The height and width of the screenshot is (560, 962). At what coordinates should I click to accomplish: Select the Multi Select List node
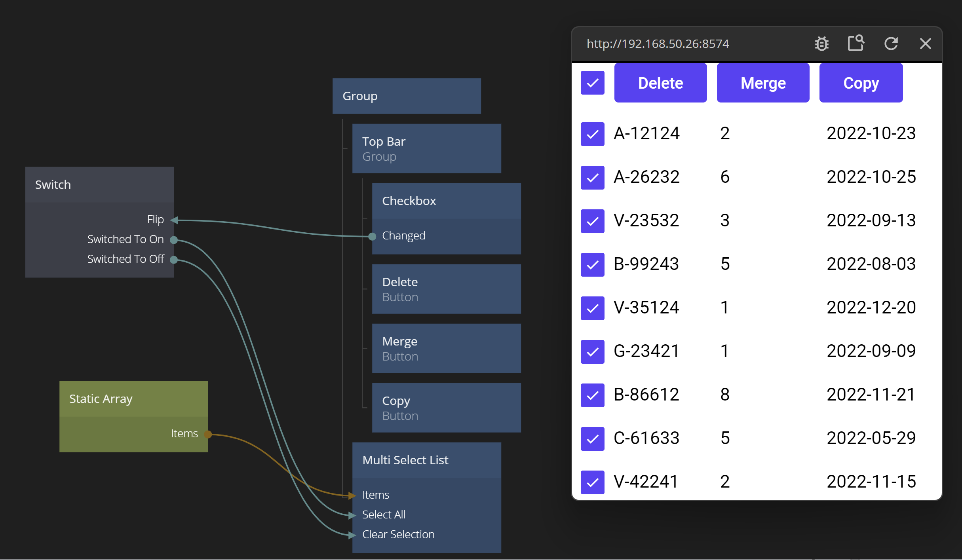click(x=426, y=460)
